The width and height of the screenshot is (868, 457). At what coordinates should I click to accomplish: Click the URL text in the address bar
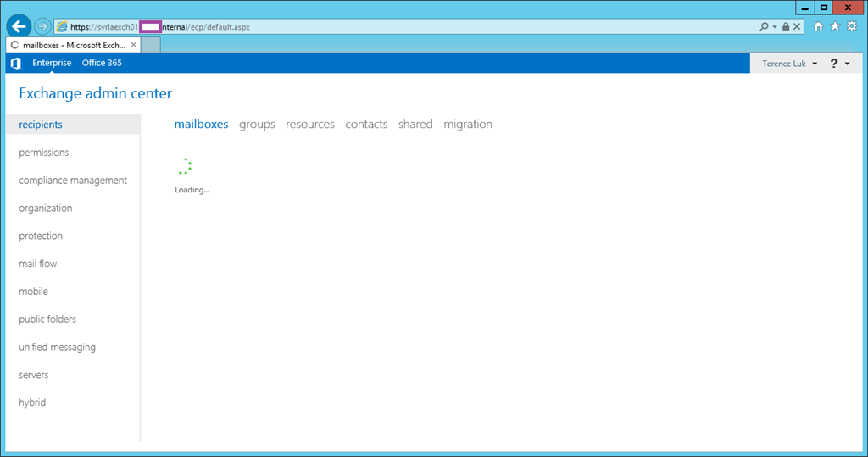click(x=160, y=26)
